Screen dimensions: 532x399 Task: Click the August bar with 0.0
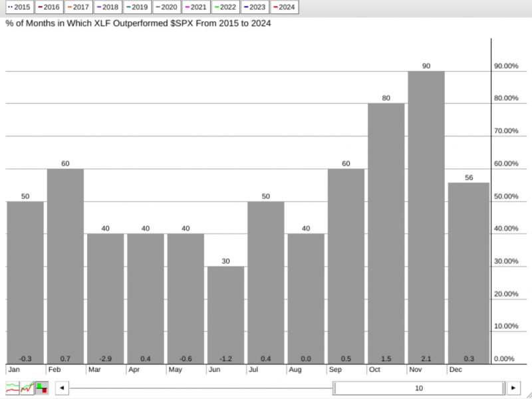pos(306,299)
